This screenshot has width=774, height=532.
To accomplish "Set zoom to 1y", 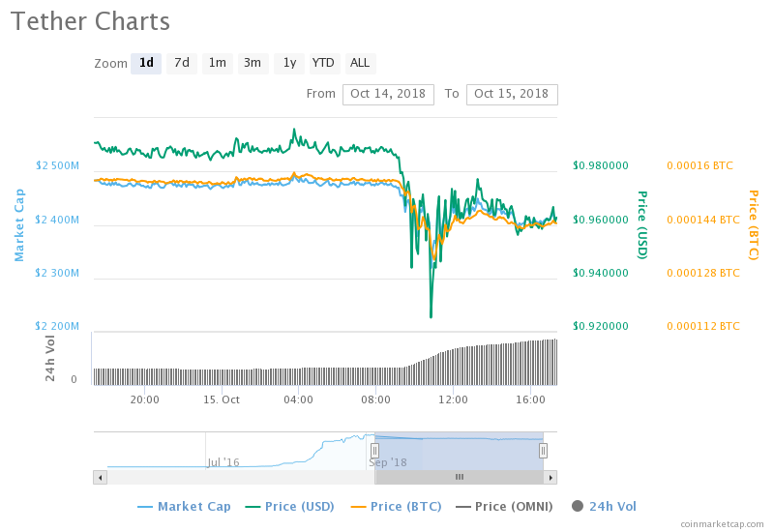I will [x=289, y=63].
